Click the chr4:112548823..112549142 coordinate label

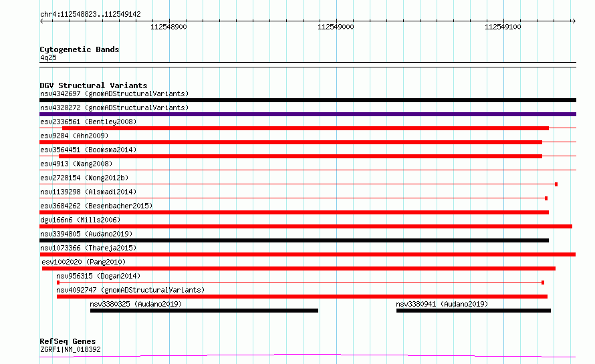click(x=90, y=14)
